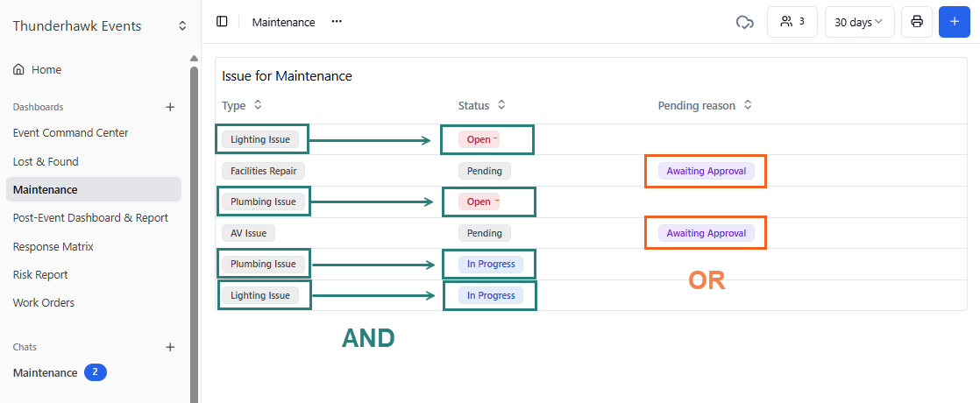Go to Home in the sidebar
The width and height of the screenshot is (980, 403).
(46, 69)
